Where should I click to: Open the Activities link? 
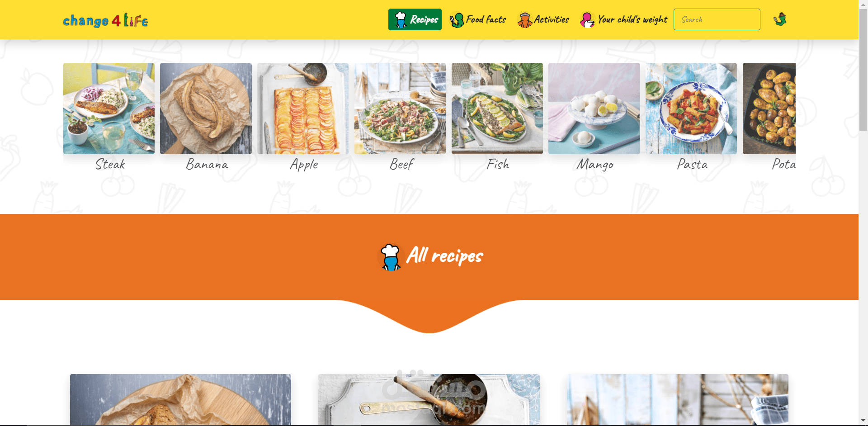pos(543,19)
